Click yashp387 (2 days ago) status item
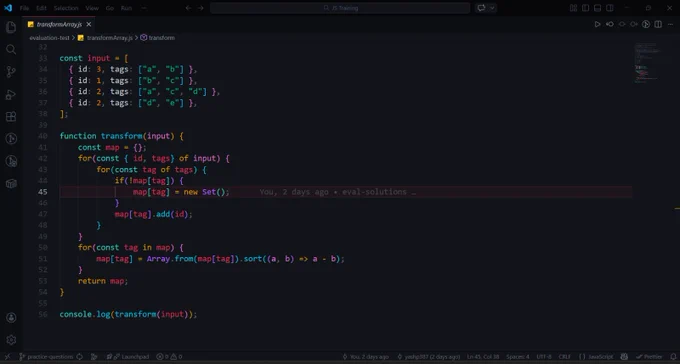The image size is (680, 364). pyautogui.click(x=428, y=357)
